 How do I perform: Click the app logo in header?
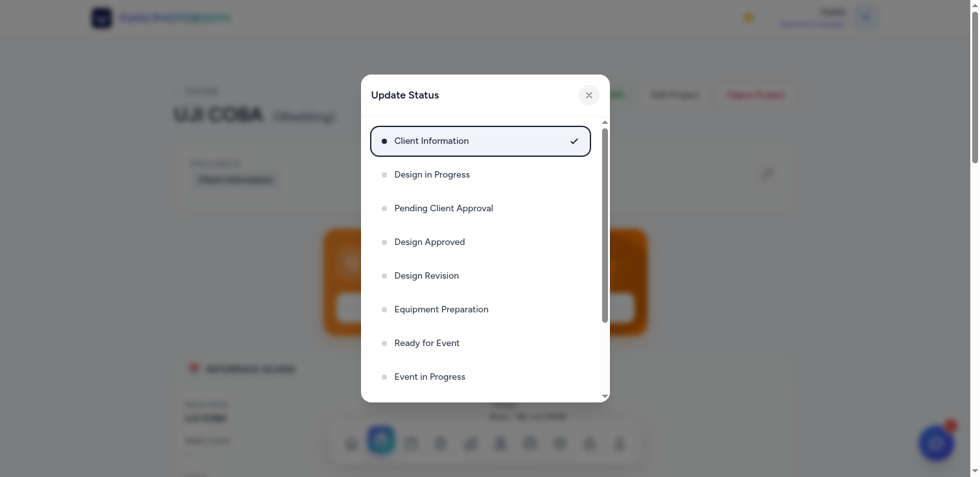(x=102, y=18)
